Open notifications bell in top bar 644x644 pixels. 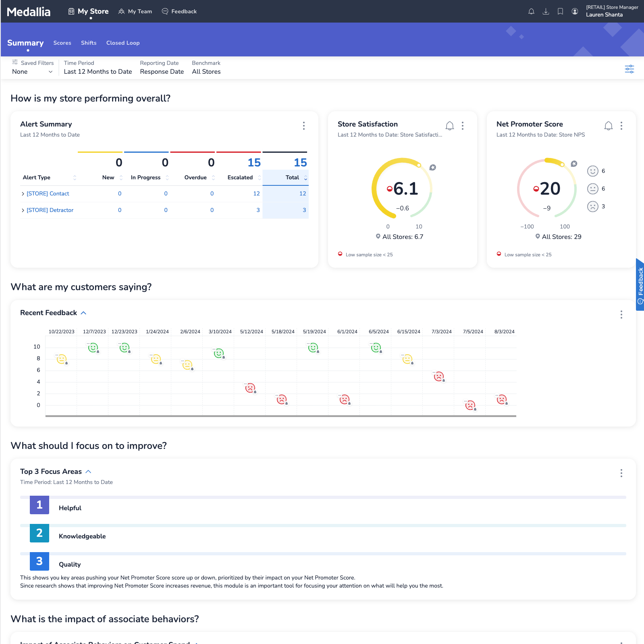[531, 11]
